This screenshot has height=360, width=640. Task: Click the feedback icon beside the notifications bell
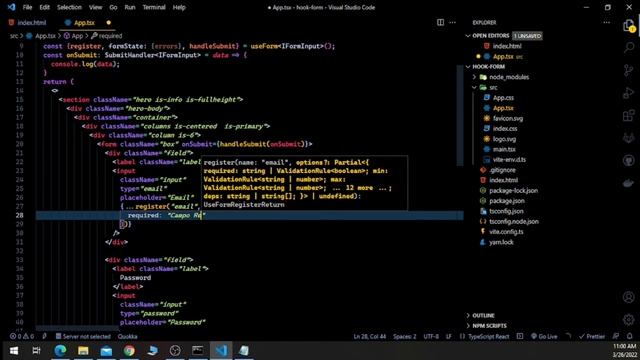(616, 336)
